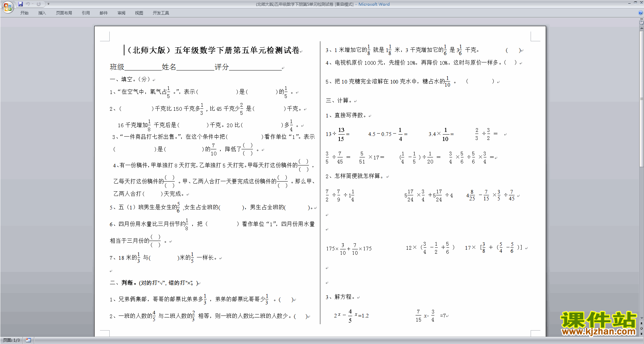Screen dimensions: 644x344
Task: Undo the last action in the toolbar
Action: (28, 4)
